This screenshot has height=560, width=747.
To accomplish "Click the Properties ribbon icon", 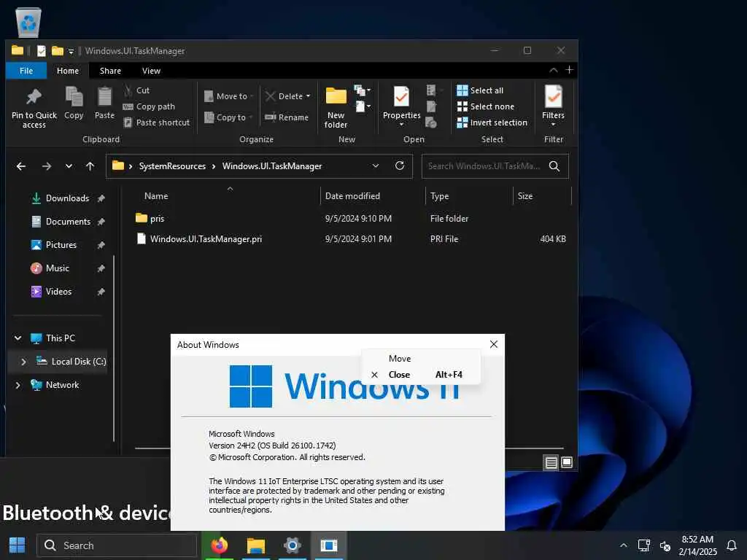I will 402,106.
